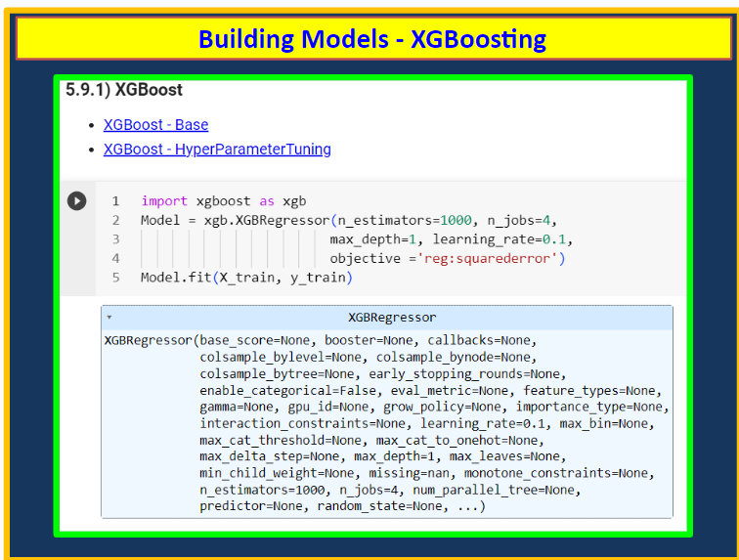Click learning_rate=0.1 on code line 3
This screenshot has width=739, height=560.
[500, 239]
